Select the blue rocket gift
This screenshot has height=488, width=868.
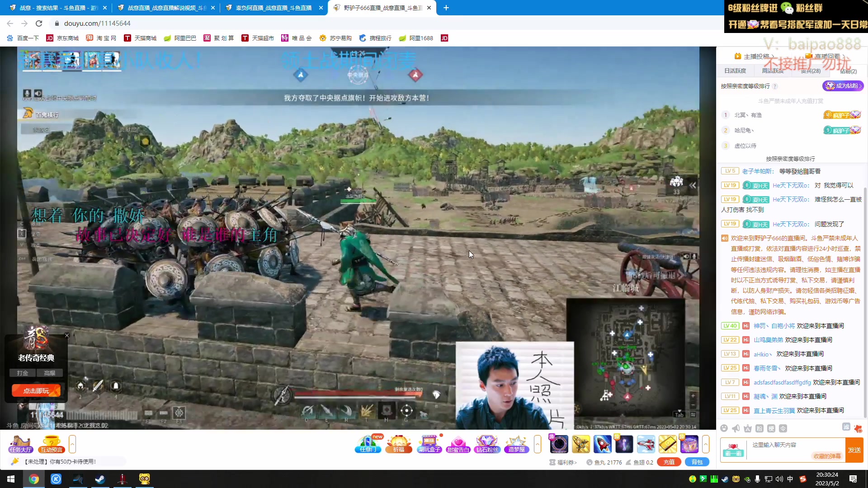click(x=602, y=444)
